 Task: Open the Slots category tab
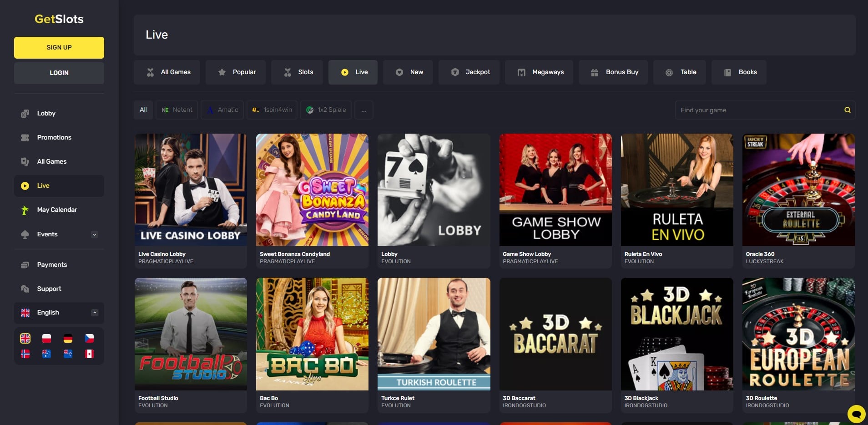click(x=297, y=72)
